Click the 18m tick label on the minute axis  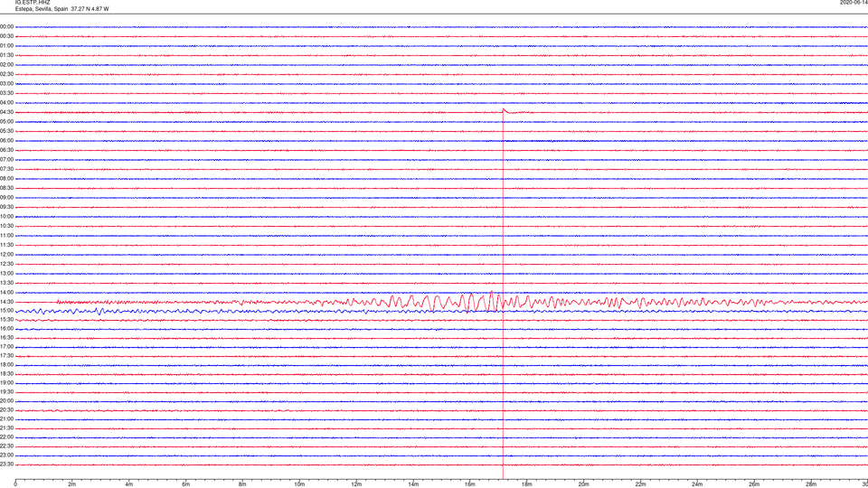click(x=527, y=484)
